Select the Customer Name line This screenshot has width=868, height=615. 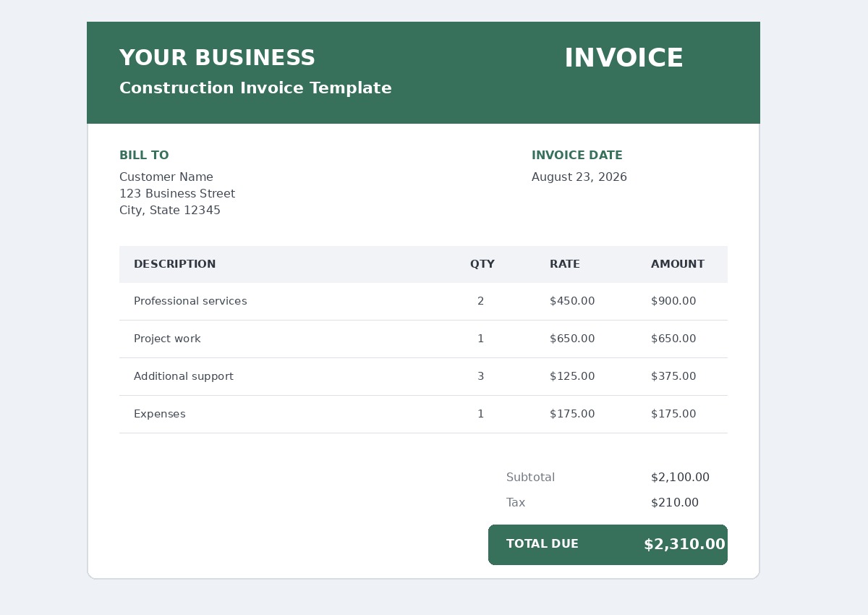click(166, 177)
